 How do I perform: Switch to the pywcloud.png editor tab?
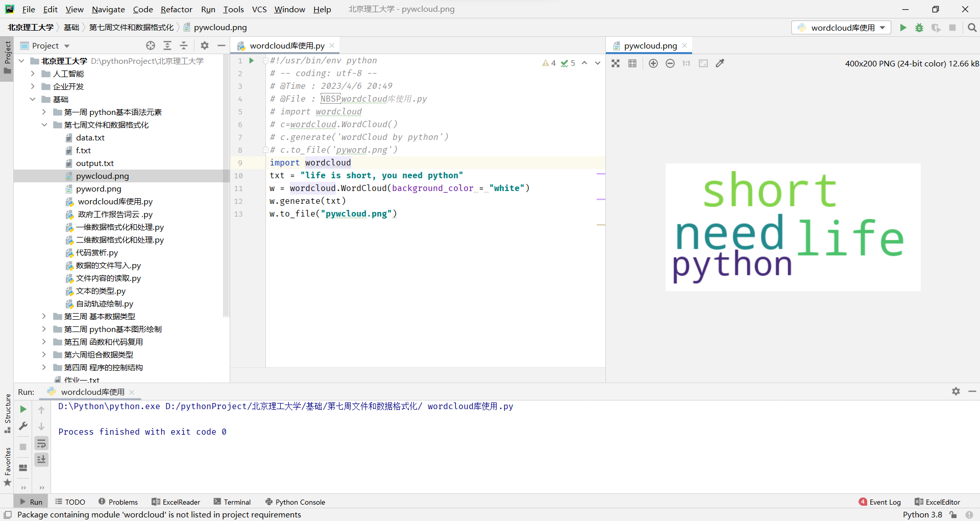pos(650,45)
